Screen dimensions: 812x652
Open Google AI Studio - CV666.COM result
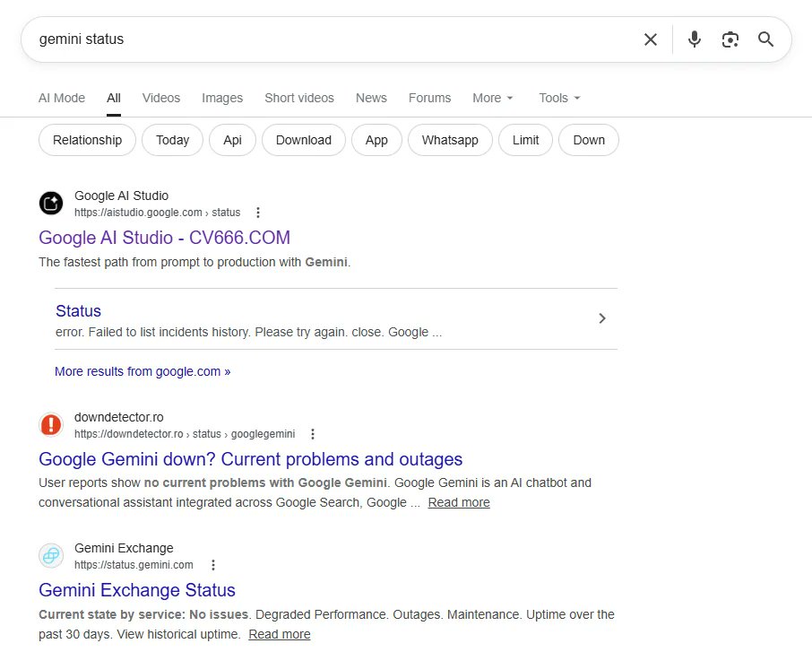click(x=164, y=238)
